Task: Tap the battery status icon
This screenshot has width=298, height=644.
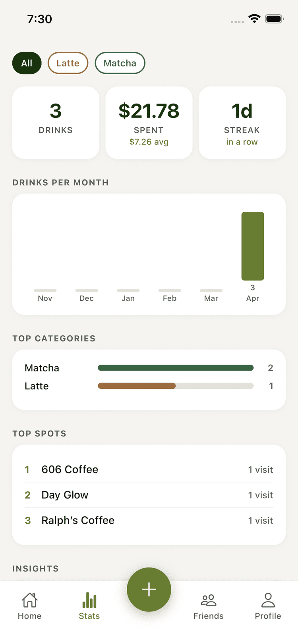Action: point(274,19)
